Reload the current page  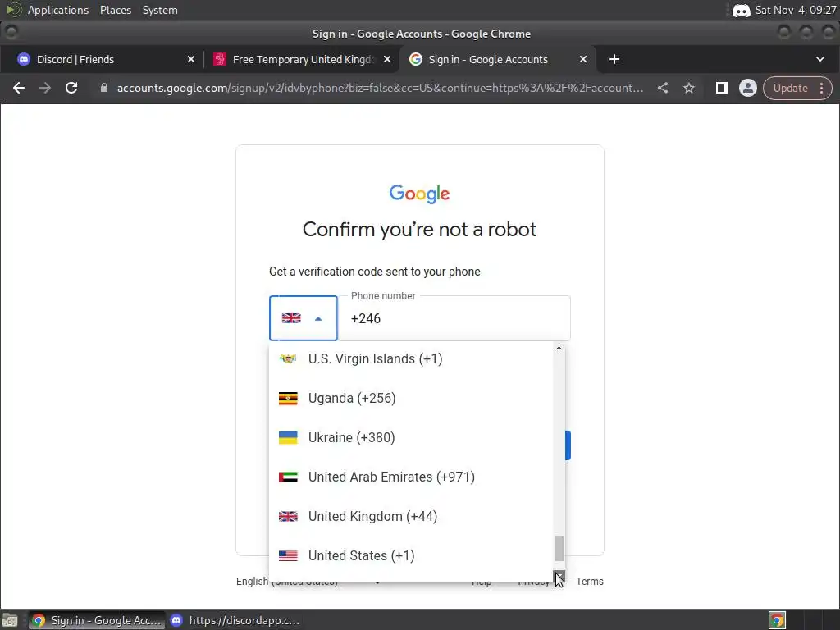[x=71, y=88]
